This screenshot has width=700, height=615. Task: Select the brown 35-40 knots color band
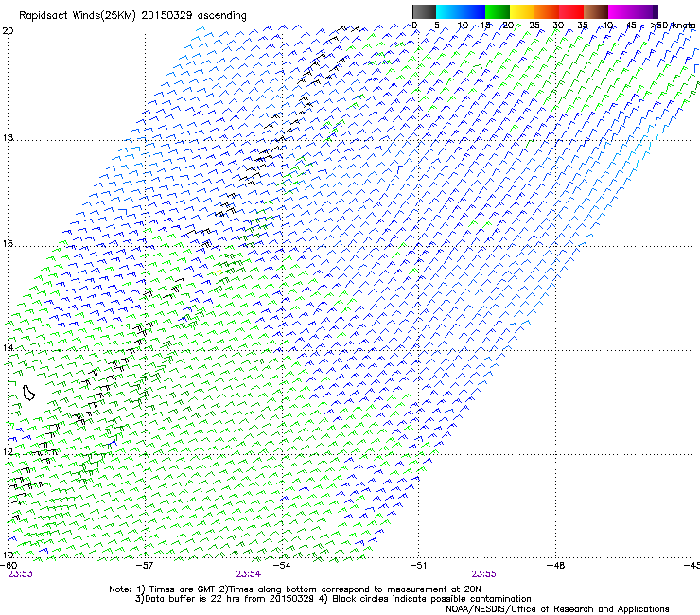pos(596,11)
